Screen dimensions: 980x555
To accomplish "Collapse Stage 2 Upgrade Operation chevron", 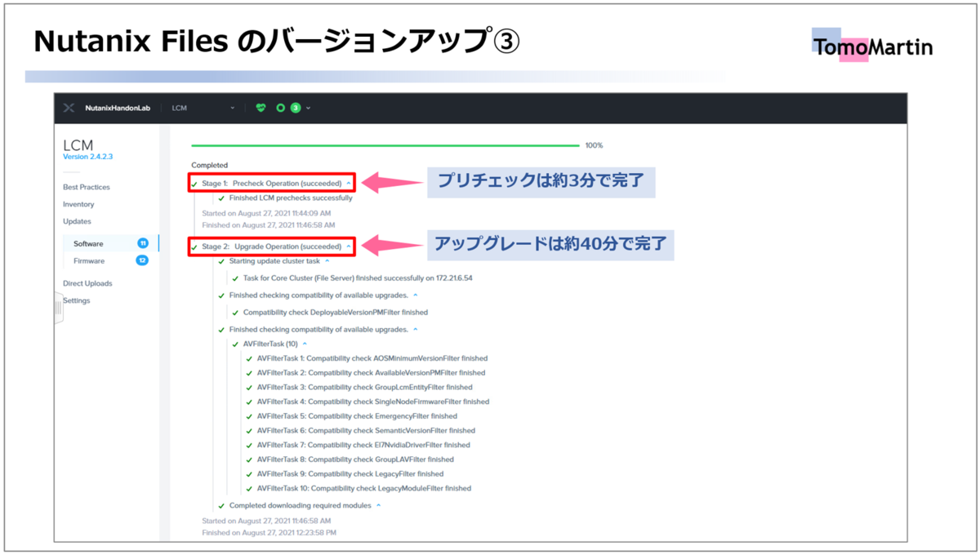I will tap(349, 246).
